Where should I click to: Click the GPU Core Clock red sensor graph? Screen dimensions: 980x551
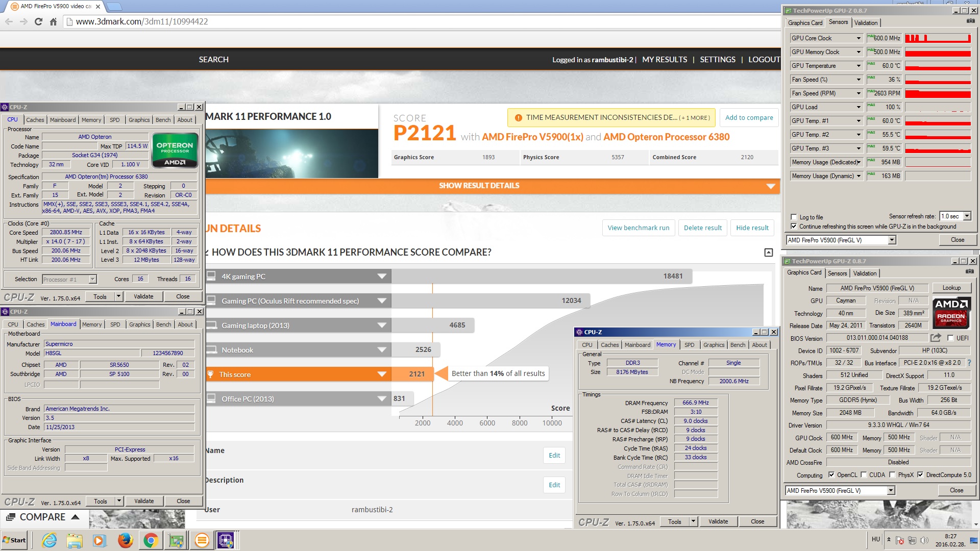coord(938,38)
